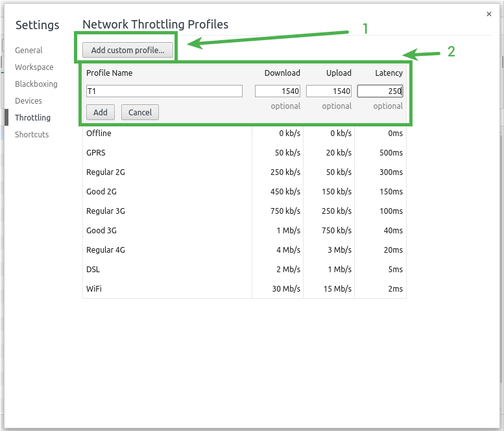Cancel the new custom profile

pyautogui.click(x=139, y=113)
